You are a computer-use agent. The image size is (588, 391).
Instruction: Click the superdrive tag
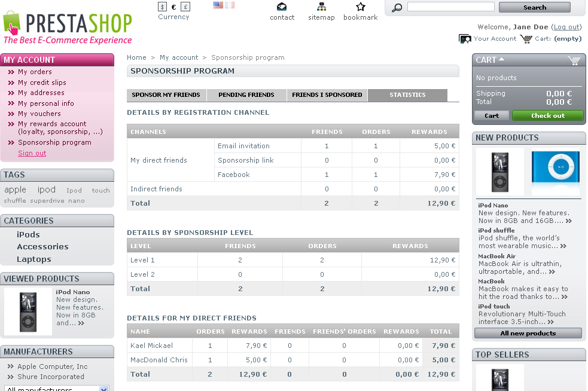coord(47,200)
